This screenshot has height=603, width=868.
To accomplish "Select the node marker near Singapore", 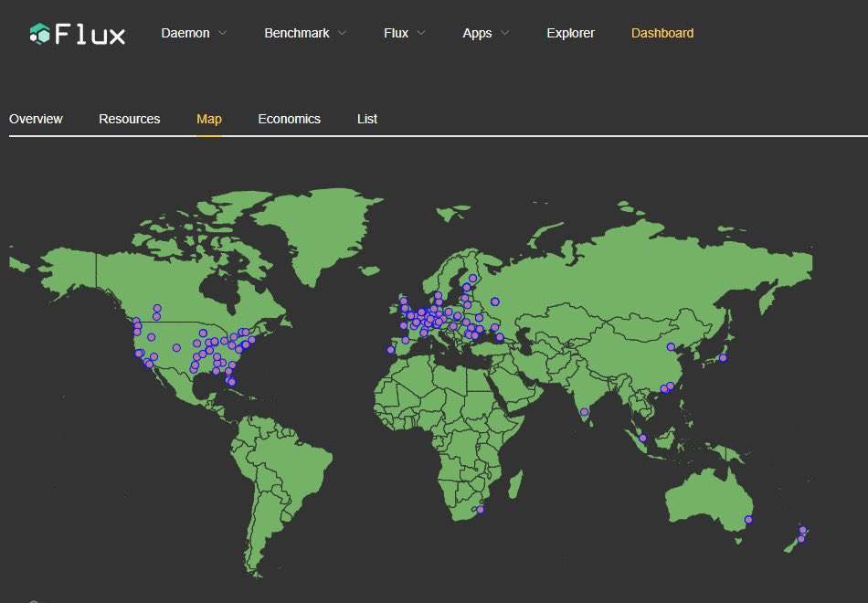I will point(642,438).
